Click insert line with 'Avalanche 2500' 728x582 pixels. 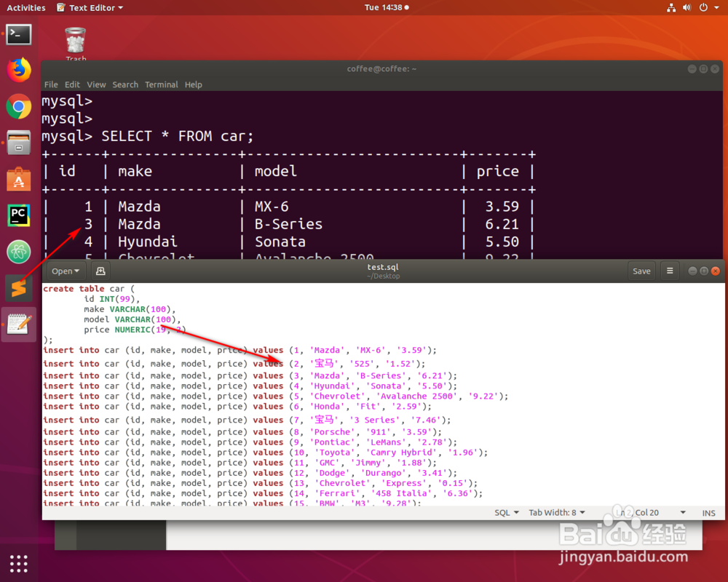[276, 396]
